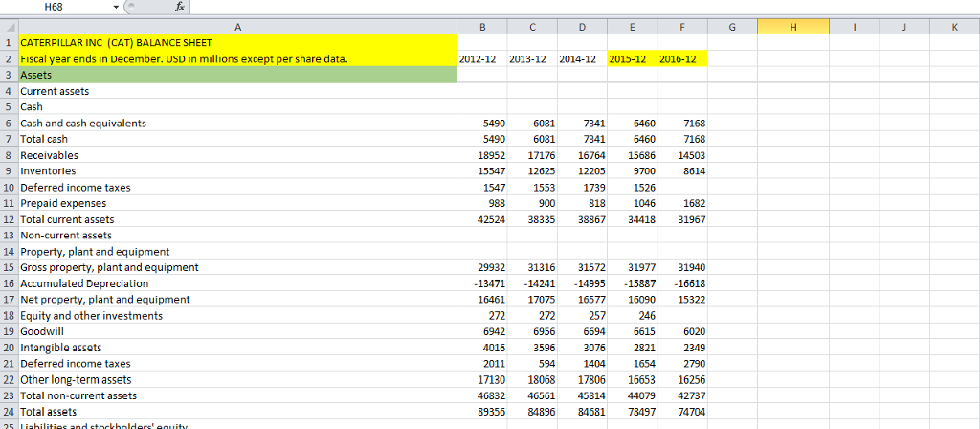Select highlighted column H header
Screen dimensions: 980x429
pos(793,27)
